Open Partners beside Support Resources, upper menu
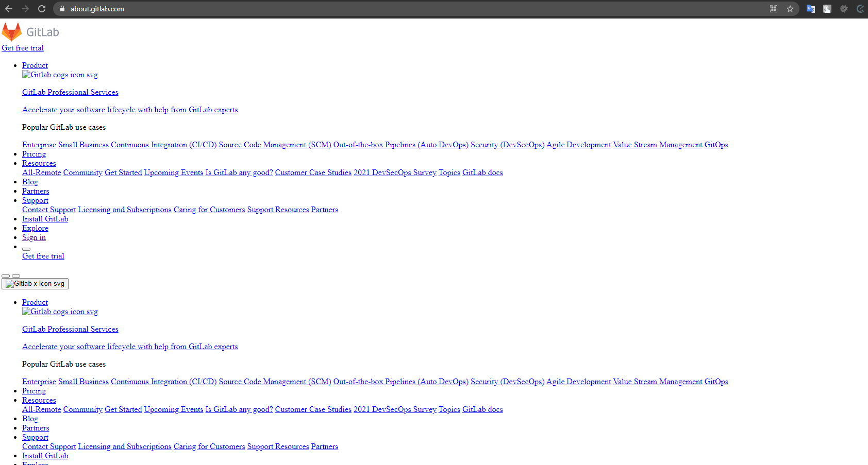Screen dimensions: 868x465 click(325, 210)
